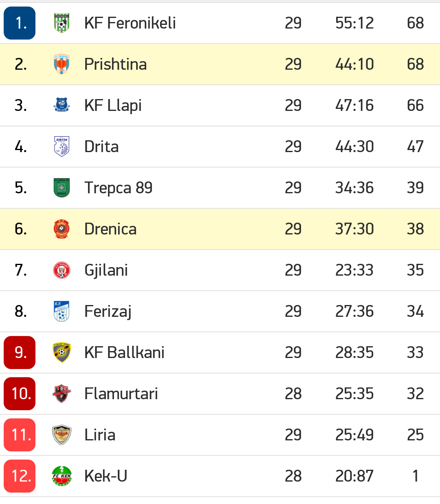Select the red rank 12 badge
This screenshot has width=440, height=504.
tap(20, 476)
